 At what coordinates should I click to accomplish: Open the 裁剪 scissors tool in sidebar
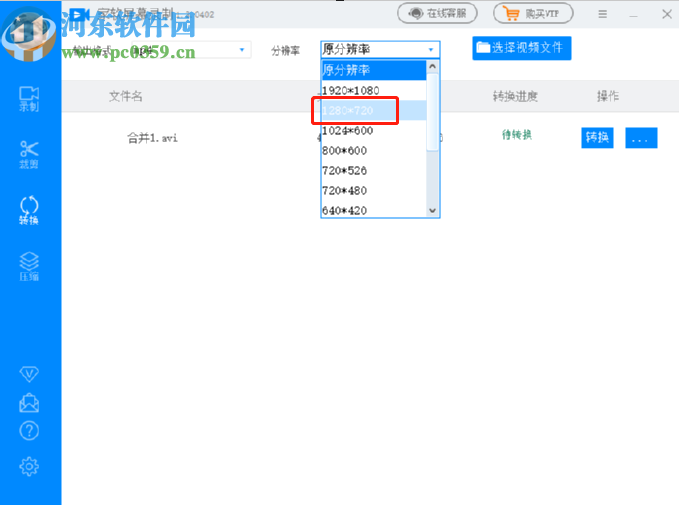(29, 155)
